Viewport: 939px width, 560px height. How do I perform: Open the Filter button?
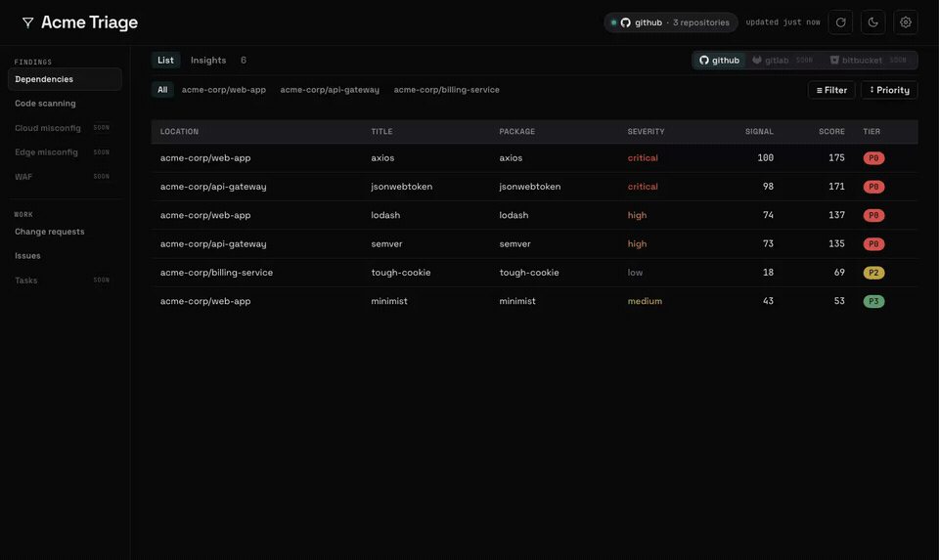(x=831, y=90)
